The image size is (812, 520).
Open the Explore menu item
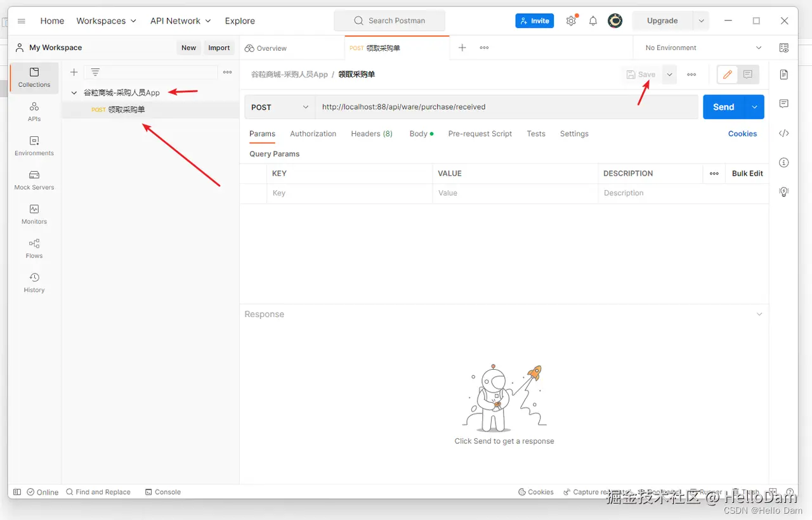tap(240, 21)
